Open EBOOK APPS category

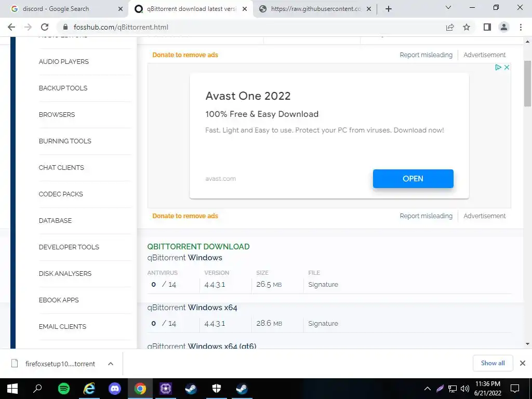[59, 300]
